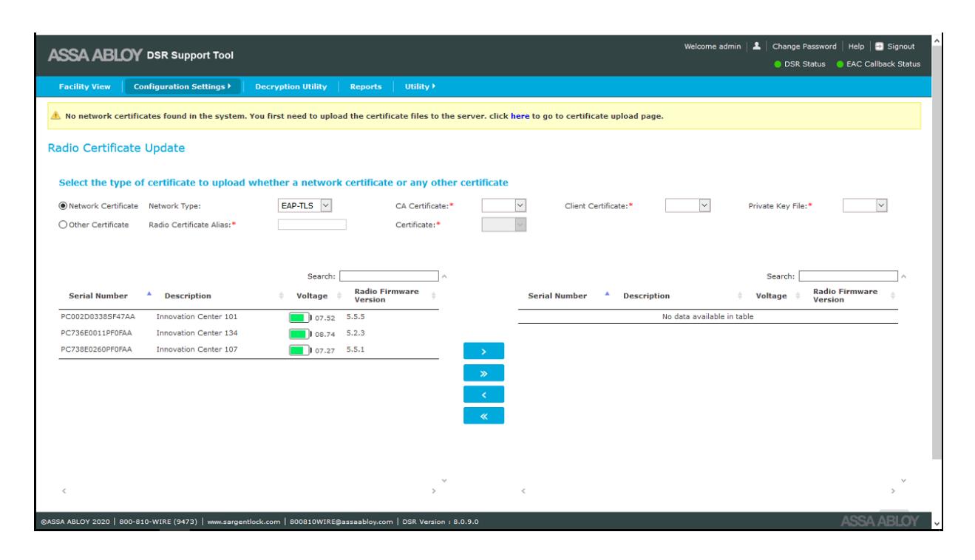This screenshot has height=560, width=975.
Task: Click the right table Search box
Action: tap(849, 277)
